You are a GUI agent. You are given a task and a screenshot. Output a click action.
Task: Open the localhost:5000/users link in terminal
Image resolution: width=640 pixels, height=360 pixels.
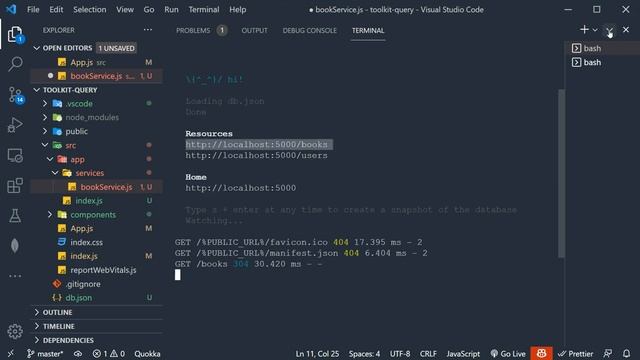[x=256, y=156]
